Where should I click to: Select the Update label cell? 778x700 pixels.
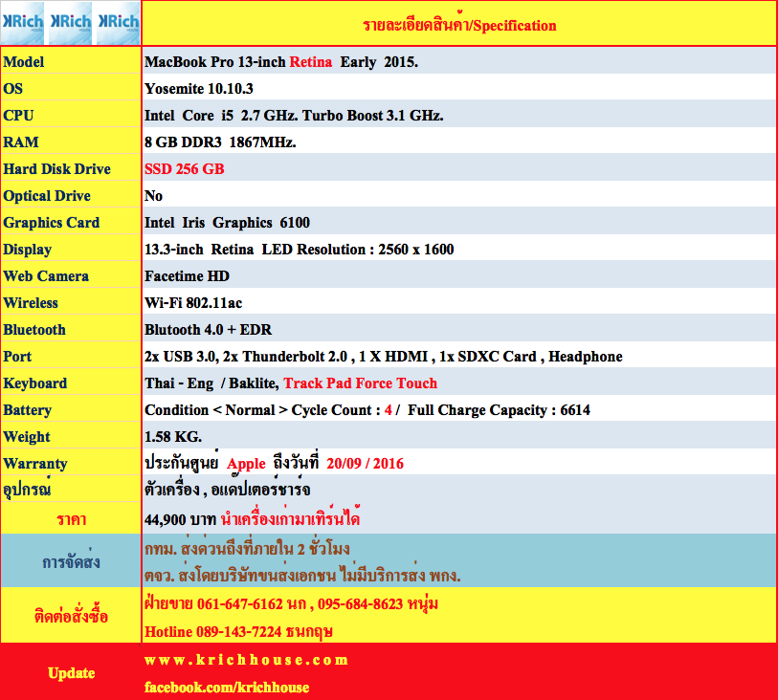71,672
